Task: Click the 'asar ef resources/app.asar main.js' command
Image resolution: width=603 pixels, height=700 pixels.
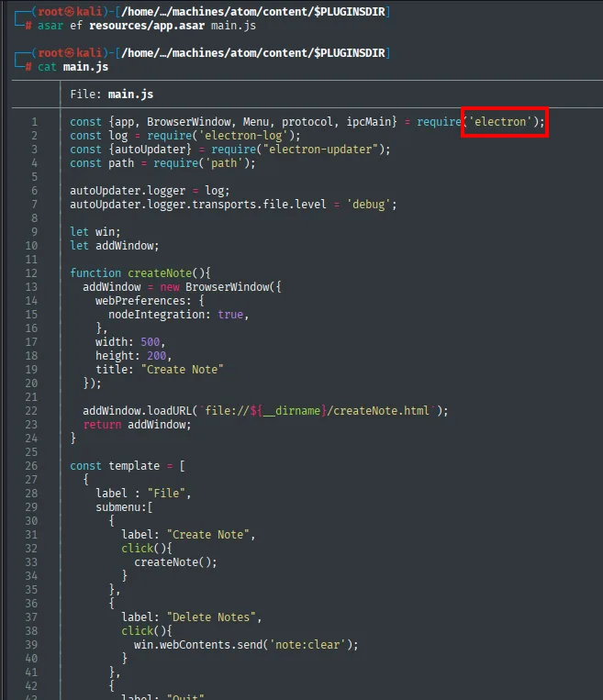Action: pyautogui.click(x=147, y=26)
